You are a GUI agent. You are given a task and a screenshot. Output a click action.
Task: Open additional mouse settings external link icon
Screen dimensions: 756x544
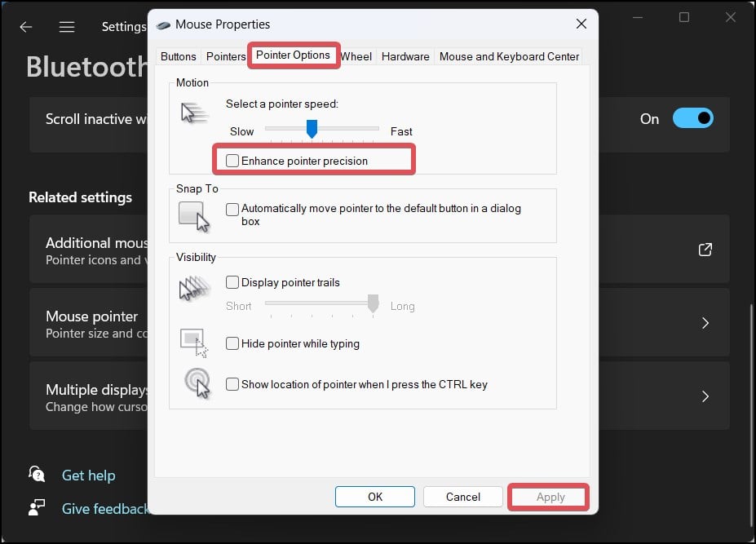[705, 250]
